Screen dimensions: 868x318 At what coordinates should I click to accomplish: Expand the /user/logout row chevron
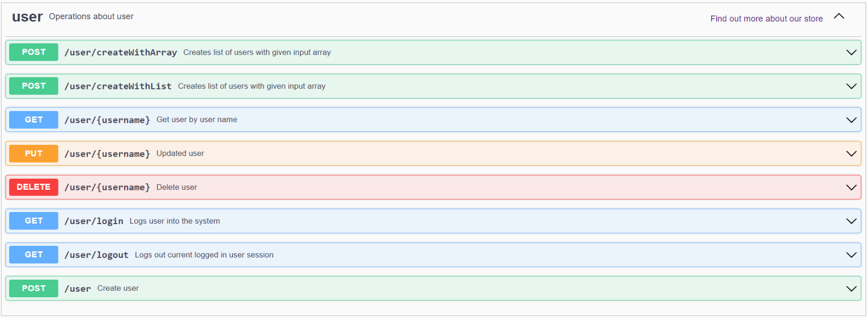[x=851, y=255]
